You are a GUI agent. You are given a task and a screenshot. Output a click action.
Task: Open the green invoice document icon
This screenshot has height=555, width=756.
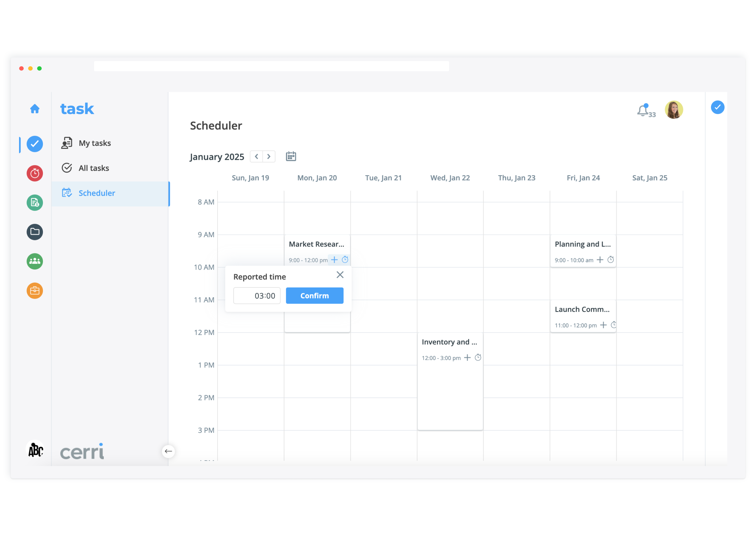[x=35, y=202]
